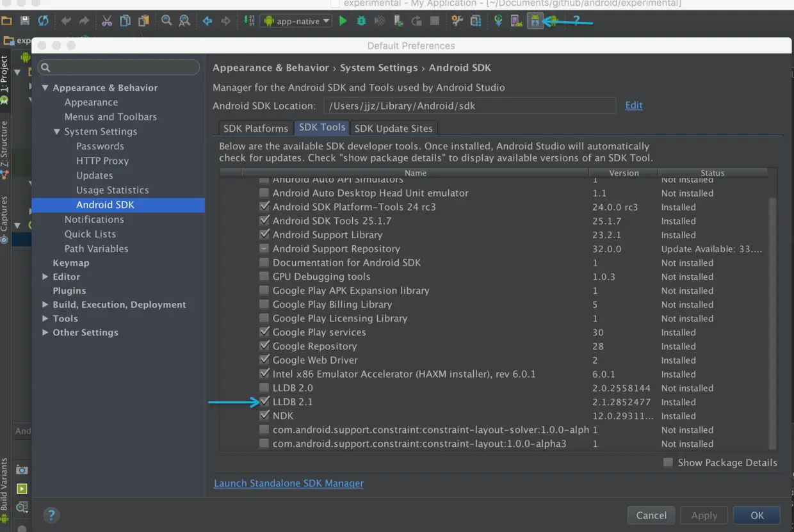This screenshot has height=532, width=794.
Task: Open the AVD Manager icon
Action: coord(516,21)
